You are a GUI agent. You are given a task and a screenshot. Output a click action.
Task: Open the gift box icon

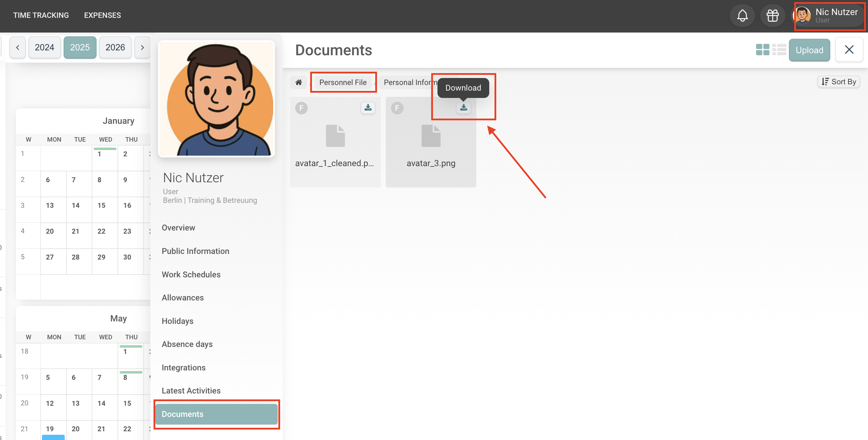773,15
